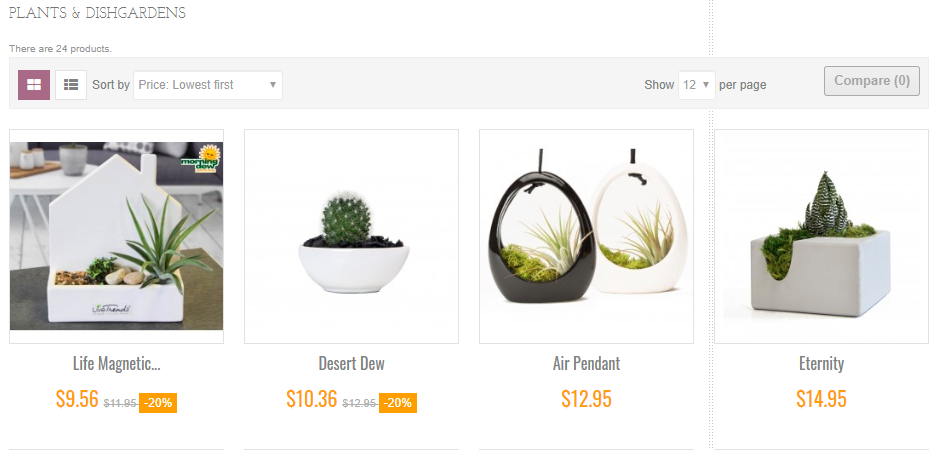The image size is (931, 450).
Task: Follow the Desert Dew title link
Action: coord(352,363)
